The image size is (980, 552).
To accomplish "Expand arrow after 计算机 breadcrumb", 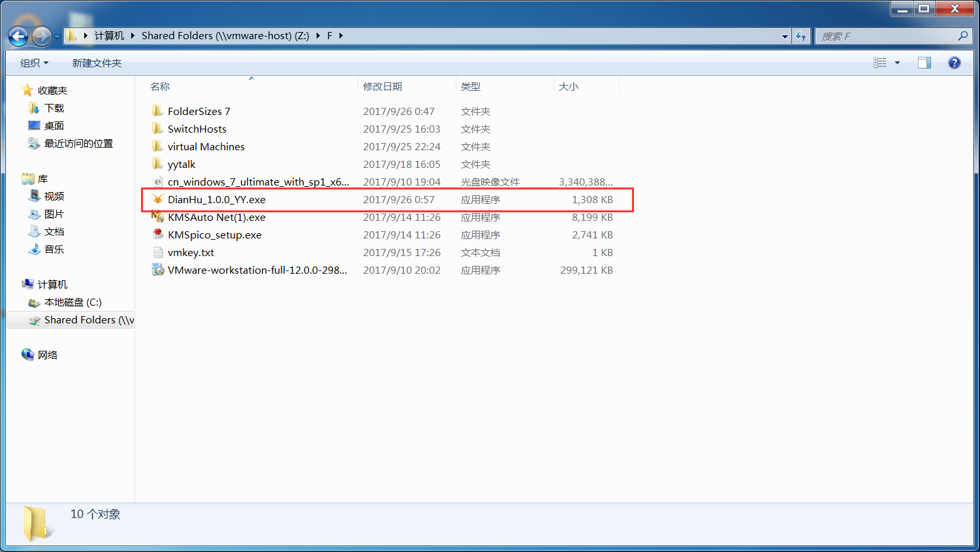I will [133, 36].
